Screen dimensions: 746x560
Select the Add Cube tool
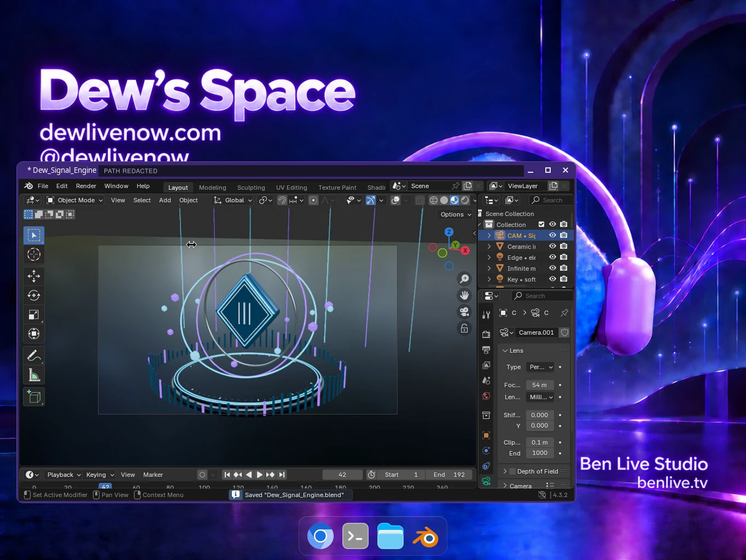(34, 396)
